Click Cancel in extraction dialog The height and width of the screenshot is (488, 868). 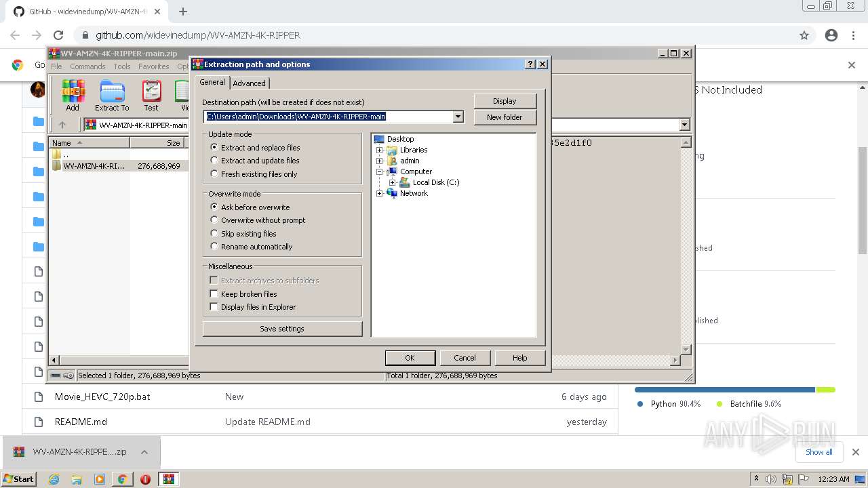coord(465,358)
